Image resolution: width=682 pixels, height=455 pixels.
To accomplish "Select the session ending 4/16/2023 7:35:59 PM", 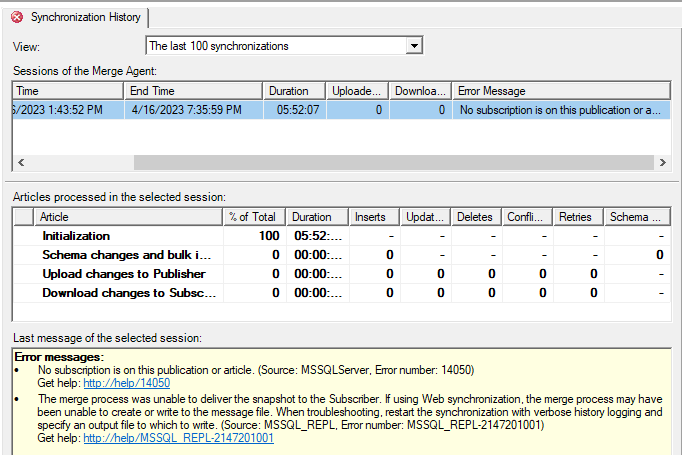I will tap(341, 110).
